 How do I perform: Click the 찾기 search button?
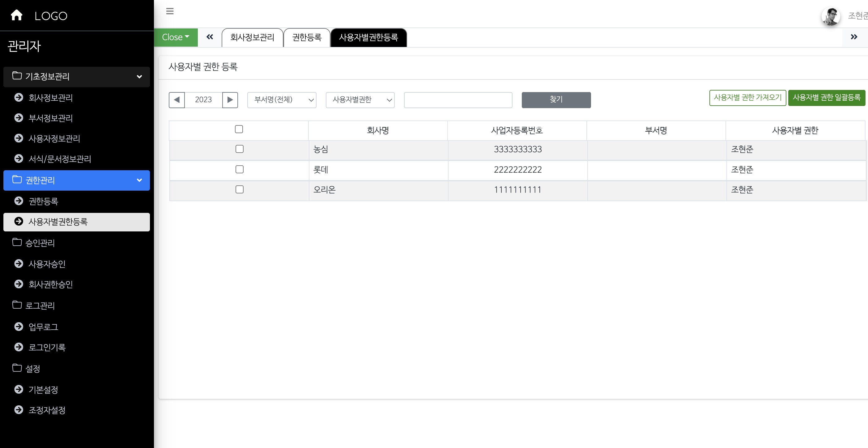(x=556, y=100)
